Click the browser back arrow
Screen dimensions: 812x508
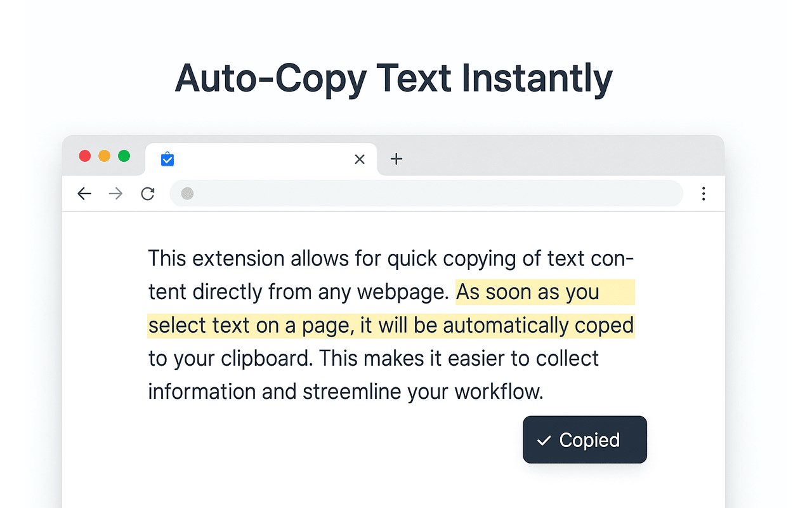point(84,194)
